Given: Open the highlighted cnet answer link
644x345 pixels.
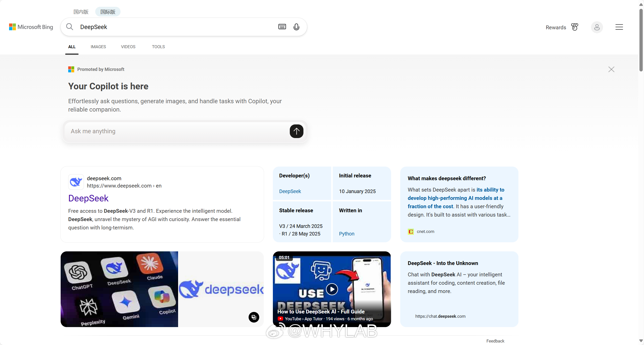Looking at the screenshot, I should (456, 198).
